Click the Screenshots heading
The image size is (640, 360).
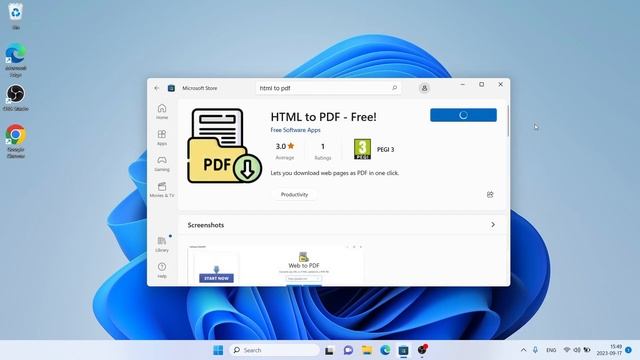(206, 225)
